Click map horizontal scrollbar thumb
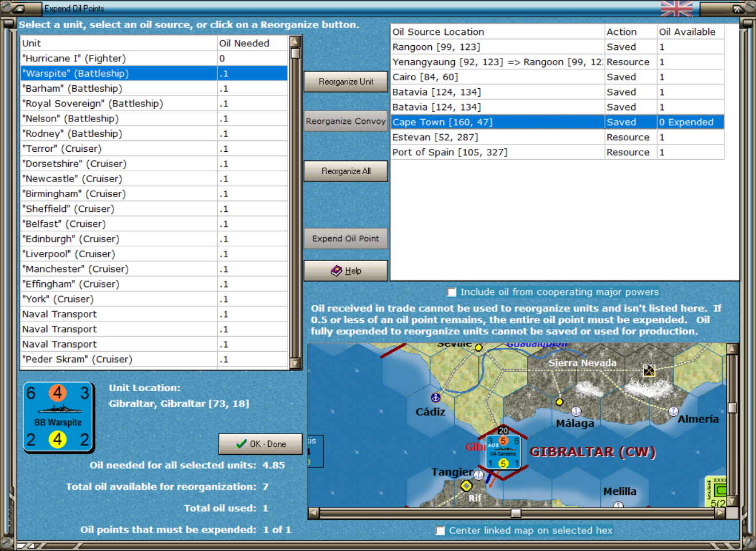Screen dimensions: 756x551 [x=516, y=513]
